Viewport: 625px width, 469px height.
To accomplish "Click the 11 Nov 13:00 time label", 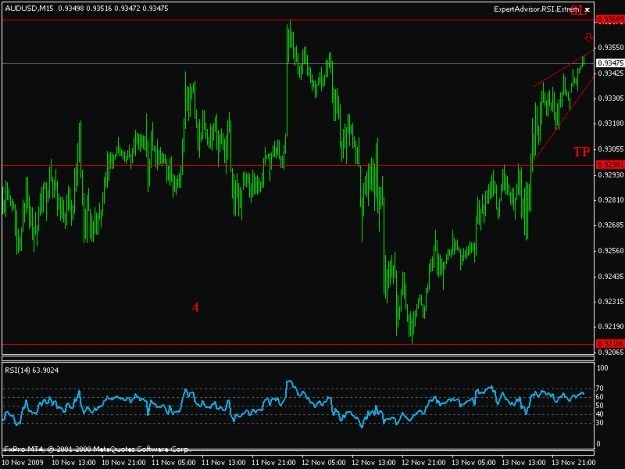I will [224, 463].
